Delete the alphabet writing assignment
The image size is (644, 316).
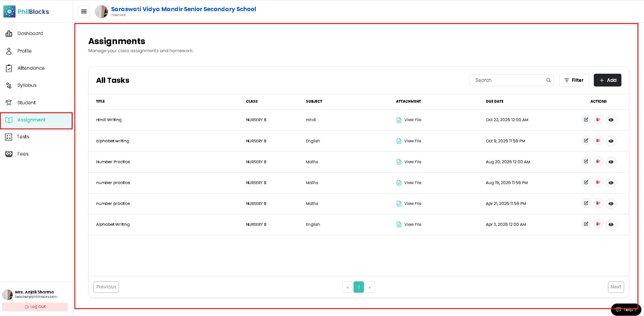598,141
